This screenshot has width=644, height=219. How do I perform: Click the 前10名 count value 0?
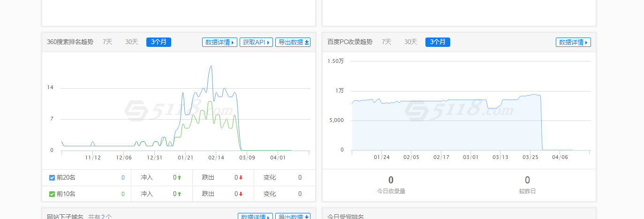pyautogui.click(x=123, y=194)
